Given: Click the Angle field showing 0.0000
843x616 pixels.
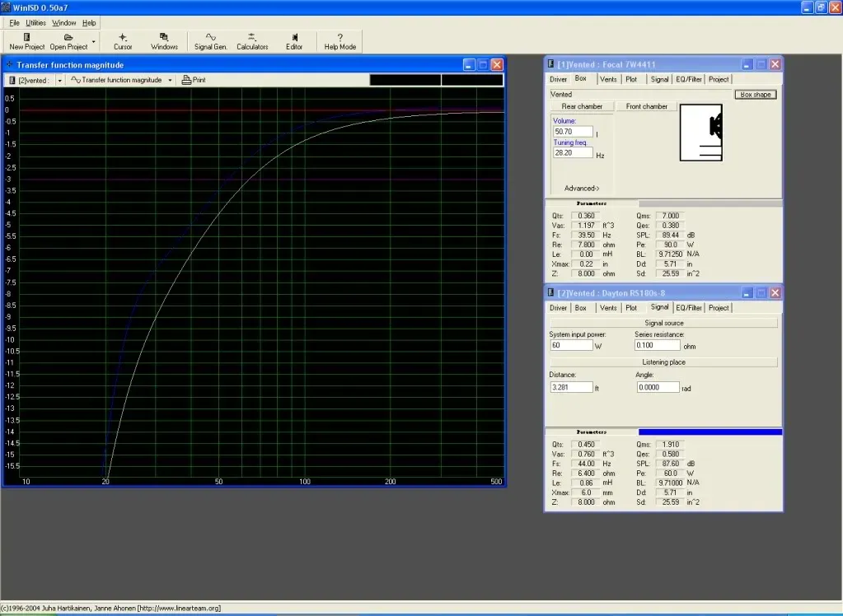Looking at the screenshot, I should tap(658, 387).
